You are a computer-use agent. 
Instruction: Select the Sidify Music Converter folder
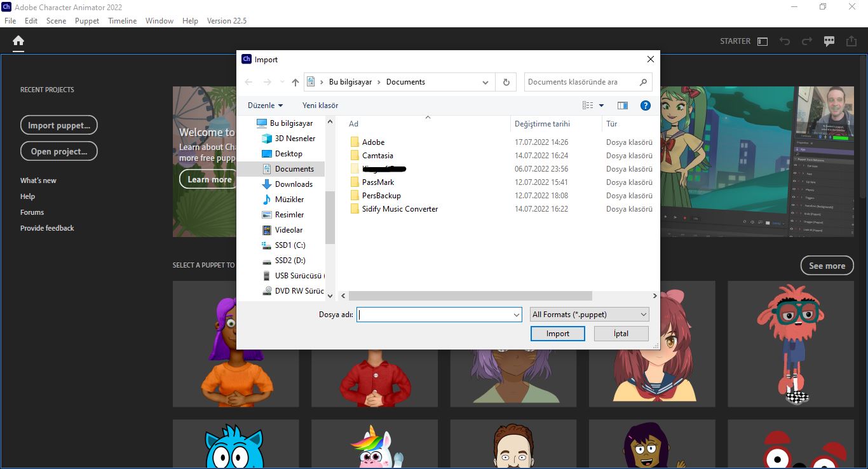pos(400,209)
